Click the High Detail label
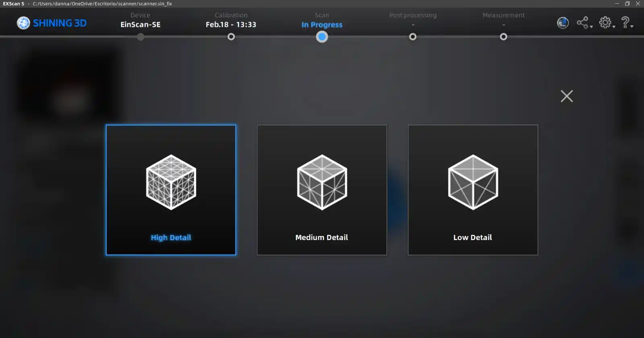644x338 pixels. [171, 238]
